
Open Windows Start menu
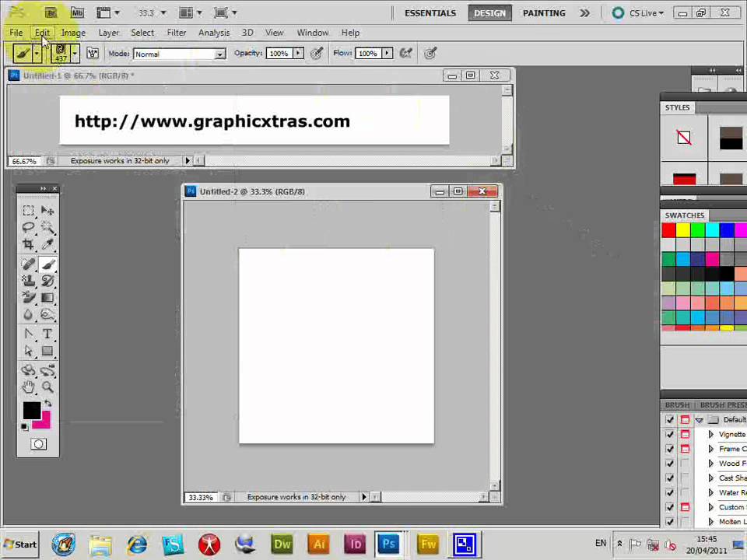coord(20,544)
